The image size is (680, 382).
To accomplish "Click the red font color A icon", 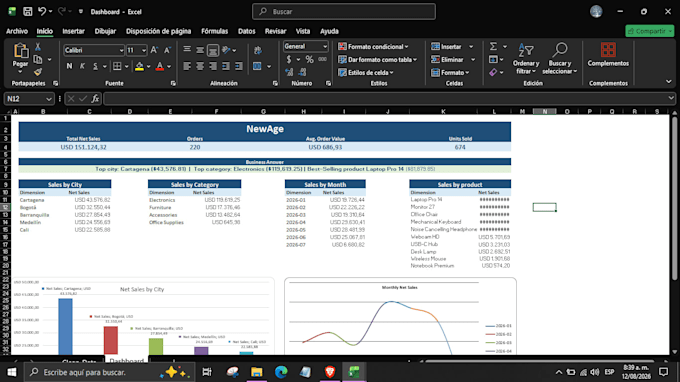I will point(160,66).
